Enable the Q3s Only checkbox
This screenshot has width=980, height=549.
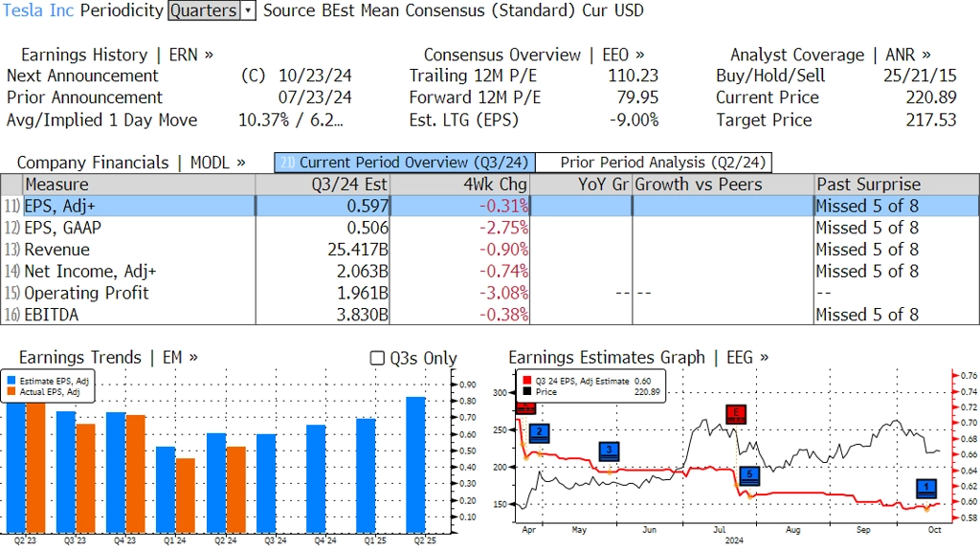coord(377,358)
